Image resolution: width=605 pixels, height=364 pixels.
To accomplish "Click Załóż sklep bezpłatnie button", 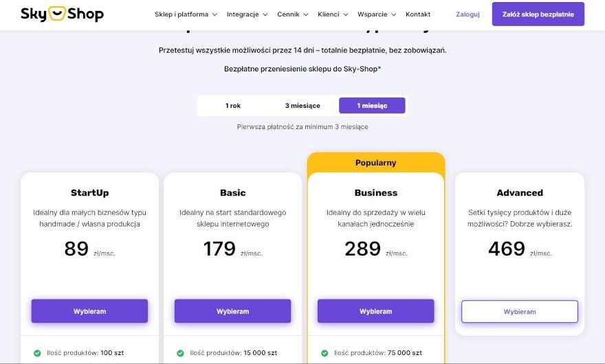I will [538, 14].
